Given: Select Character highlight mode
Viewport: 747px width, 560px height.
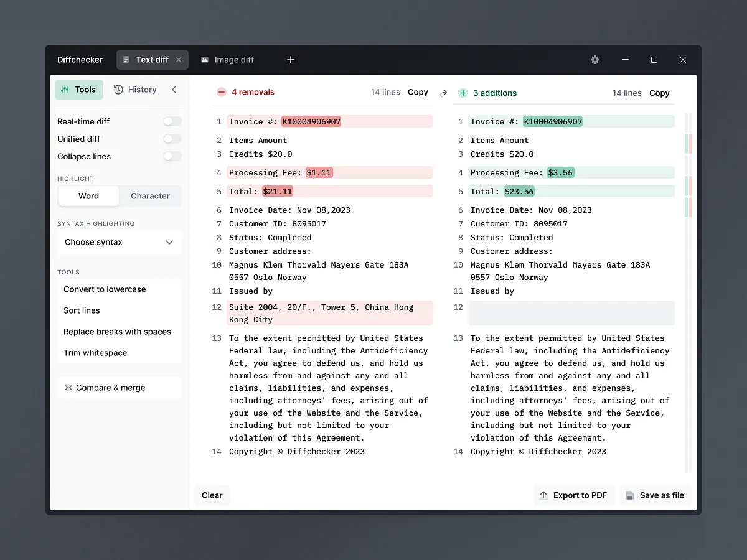Looking at the screenshot, I should tap(150, 196).
